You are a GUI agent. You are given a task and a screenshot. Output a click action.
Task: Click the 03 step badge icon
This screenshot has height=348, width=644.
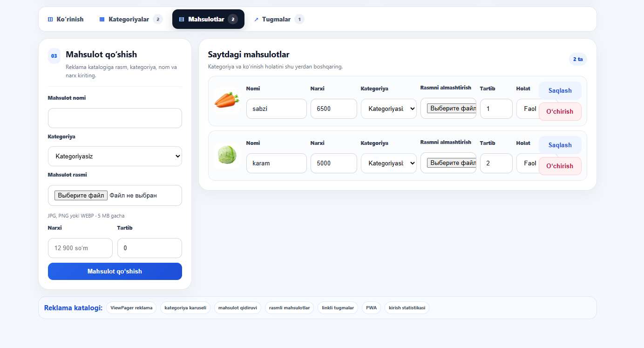[54, 56]
